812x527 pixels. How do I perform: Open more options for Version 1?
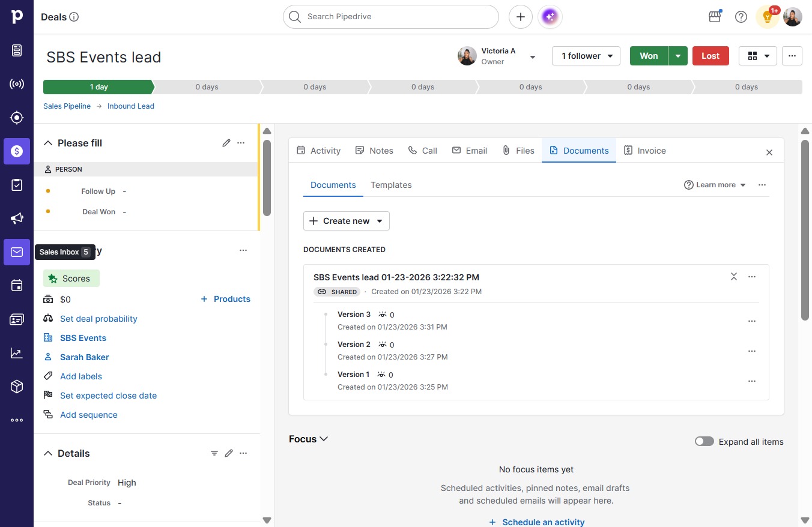point(752,381)
